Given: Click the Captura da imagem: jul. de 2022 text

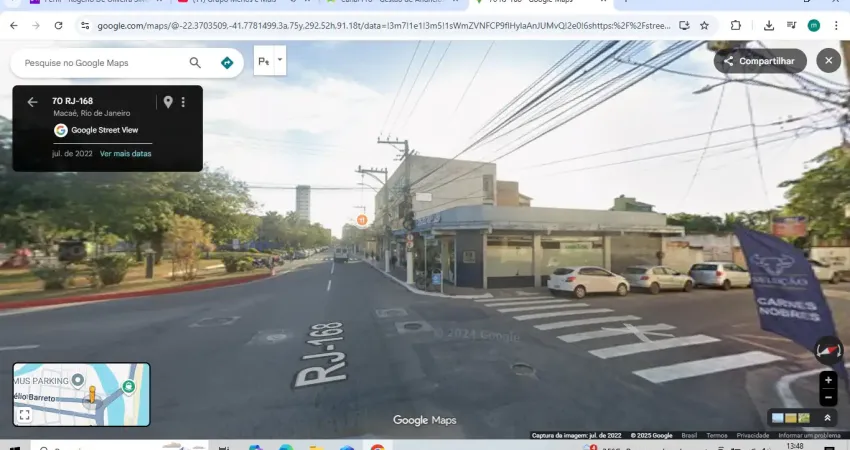Looking at the screenshot, I should click(576, 435).
